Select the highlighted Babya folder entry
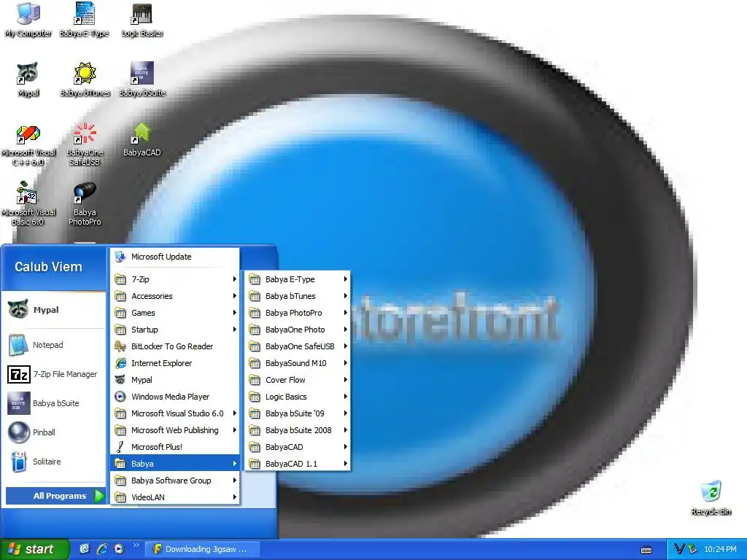Viewport: 747px width, 560px height. 175,464
